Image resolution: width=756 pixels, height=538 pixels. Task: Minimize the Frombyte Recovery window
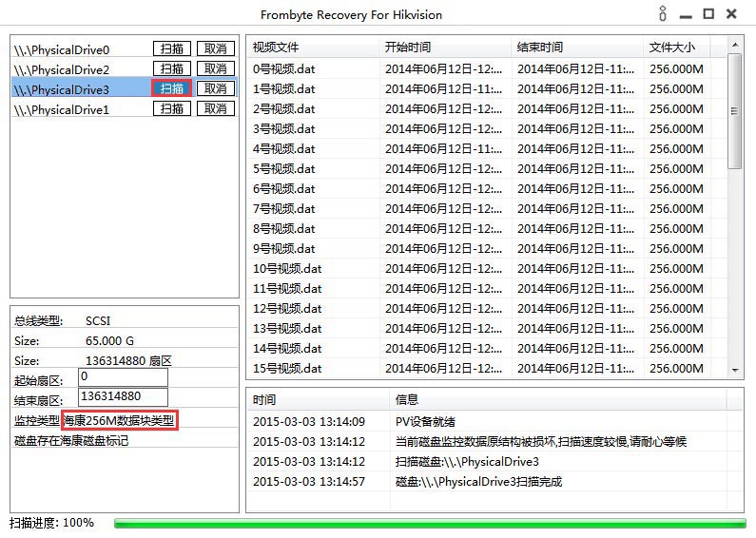coord(686,16)
